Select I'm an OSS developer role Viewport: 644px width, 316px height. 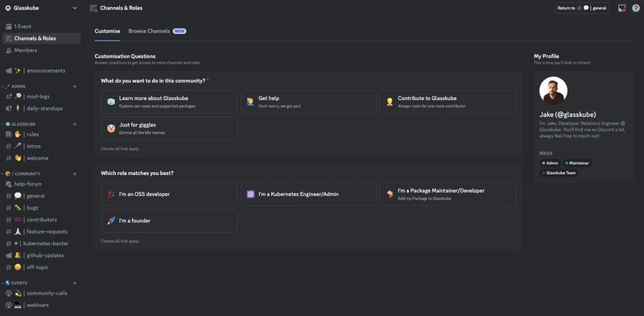pyautogui.click(x=169, y=194)
